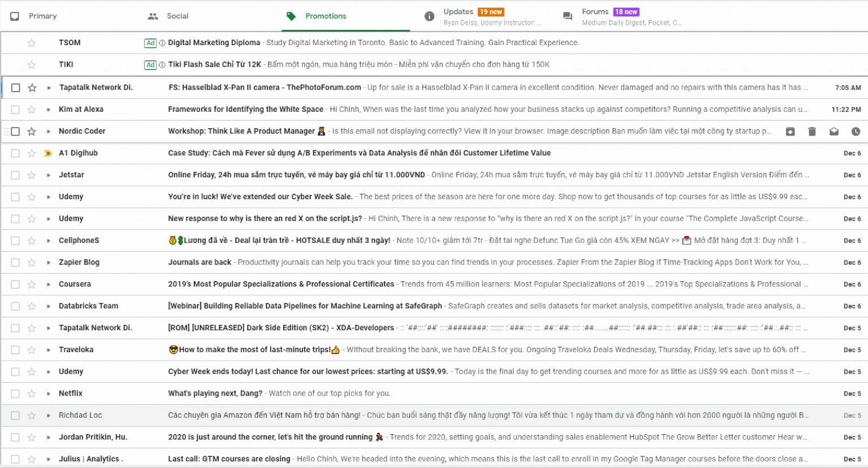This screenshot has height=468, width=868.
Task: Tick the checkbox for Kim at Alexa email
Action: [x=15, y=110]
